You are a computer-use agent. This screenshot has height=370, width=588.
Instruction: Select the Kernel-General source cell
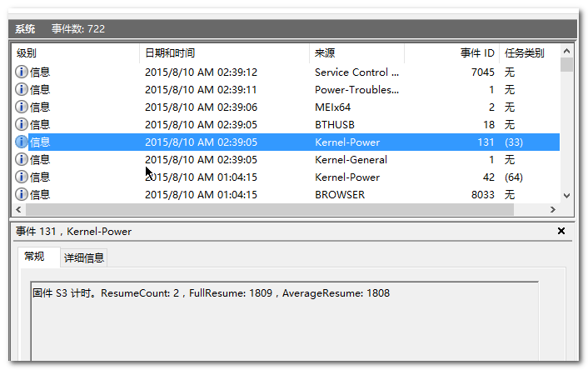[x=351, y=160]
